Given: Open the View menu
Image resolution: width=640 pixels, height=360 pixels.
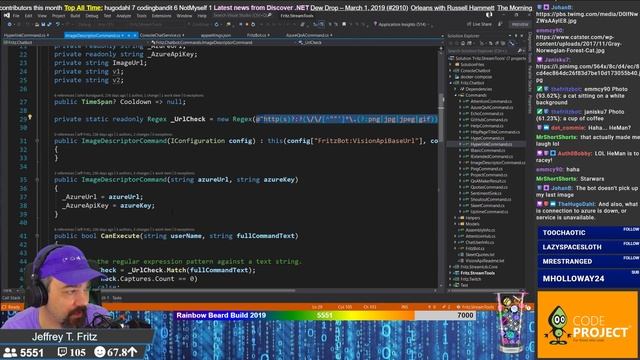Looking at the screenshot, I should pyautogui.click(x=42, y=16).
